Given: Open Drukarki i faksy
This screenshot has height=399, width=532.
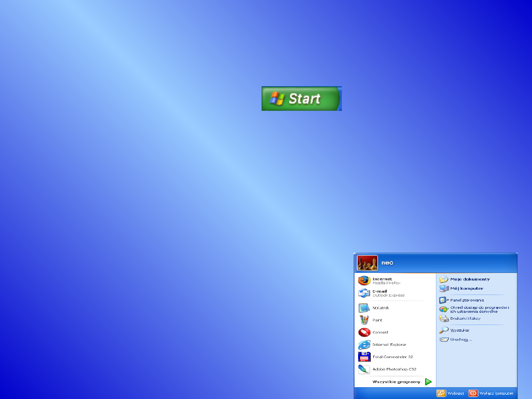Looking at the screenshot, I should click(460, 318).
